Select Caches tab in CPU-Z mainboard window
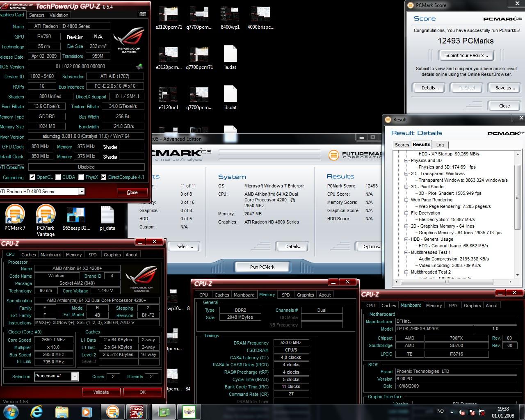Viewport: 525px width, 420px height. click(389, 306)
